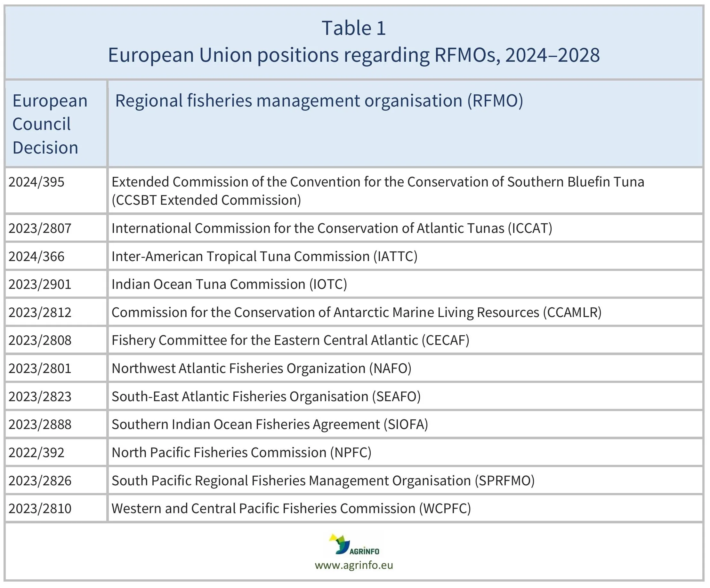This screenshot has width=710, height=588.
Task: Click the 'European Council Decision' column header
Action: tap(50, 124)
